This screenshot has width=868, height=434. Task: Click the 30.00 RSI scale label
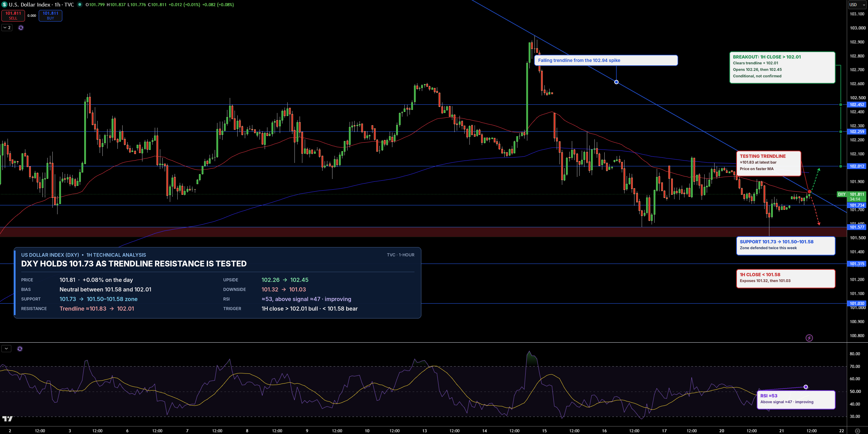[855, 417]
